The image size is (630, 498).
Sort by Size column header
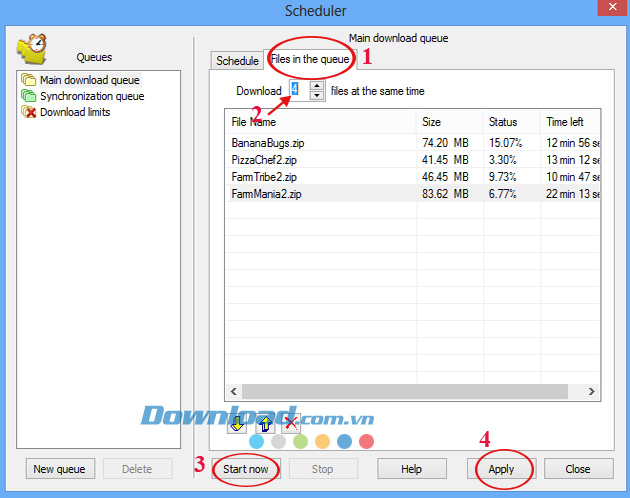pyautogui.click(x=450, y=122)
